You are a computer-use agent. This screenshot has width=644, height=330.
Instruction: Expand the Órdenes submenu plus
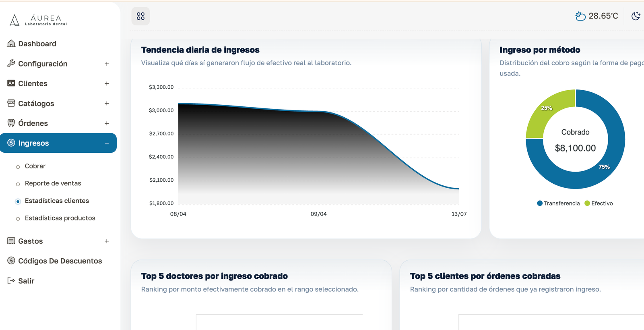point(107,123)
